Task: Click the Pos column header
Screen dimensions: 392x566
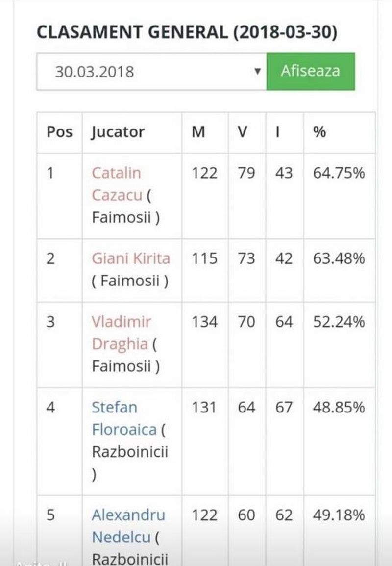Action: click(x=59, y=132)
